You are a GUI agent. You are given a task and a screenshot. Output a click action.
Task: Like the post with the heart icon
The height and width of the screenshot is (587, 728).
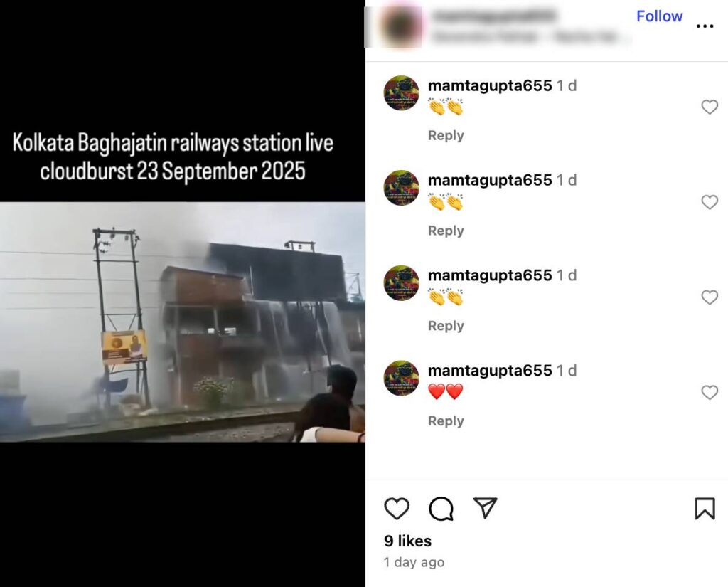pyautogui.click(x=397, y=508)
